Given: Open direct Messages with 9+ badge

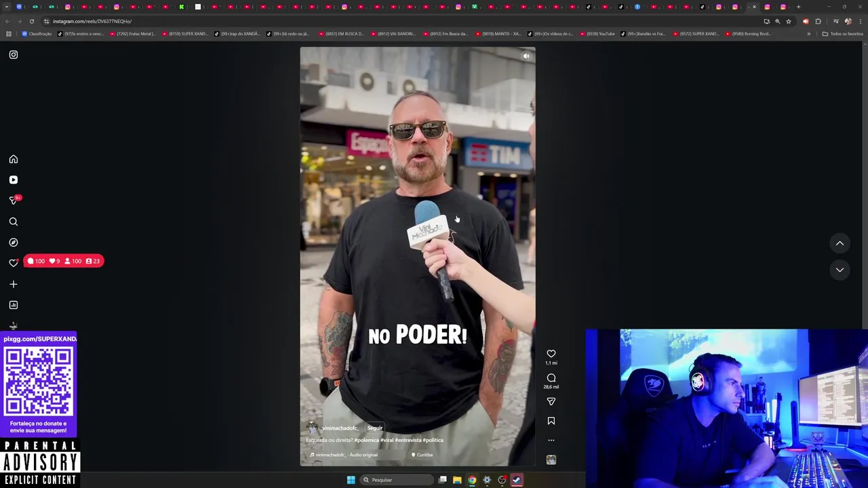Looking at the screenshot, I should pyautogui.click(x=14, y=201).
